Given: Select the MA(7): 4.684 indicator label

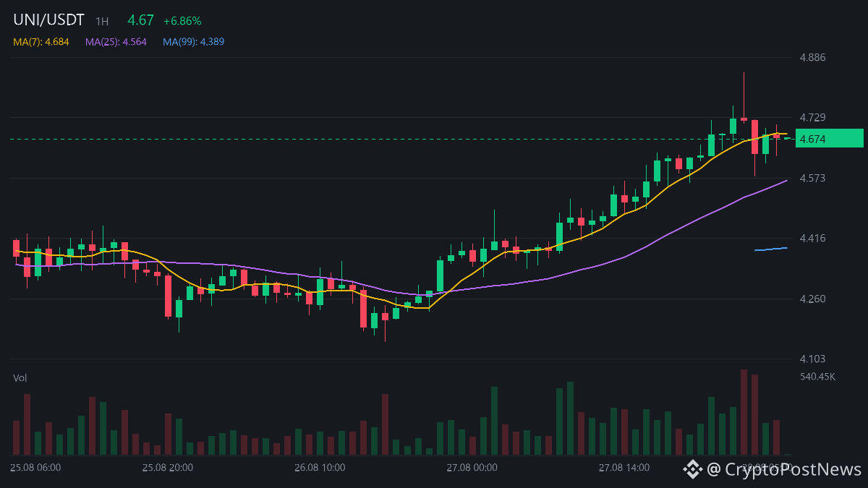Looking at the screenshot, I should point(41,42).
